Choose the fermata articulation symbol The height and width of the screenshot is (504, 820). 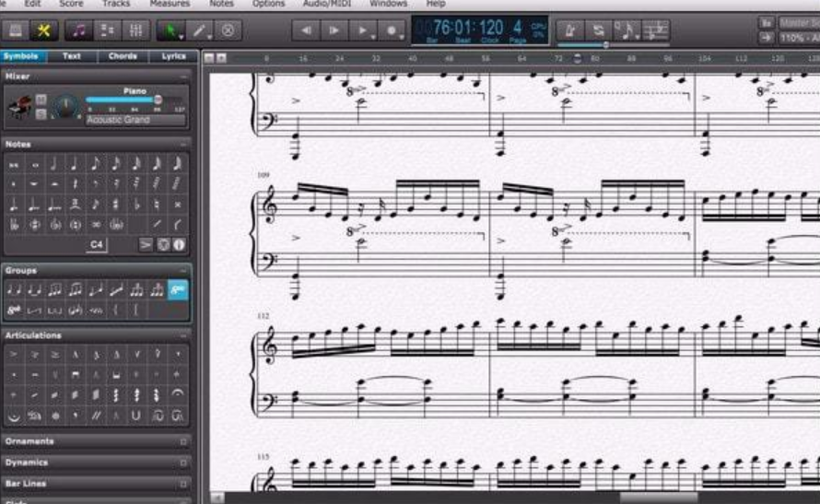pos(178,394)
